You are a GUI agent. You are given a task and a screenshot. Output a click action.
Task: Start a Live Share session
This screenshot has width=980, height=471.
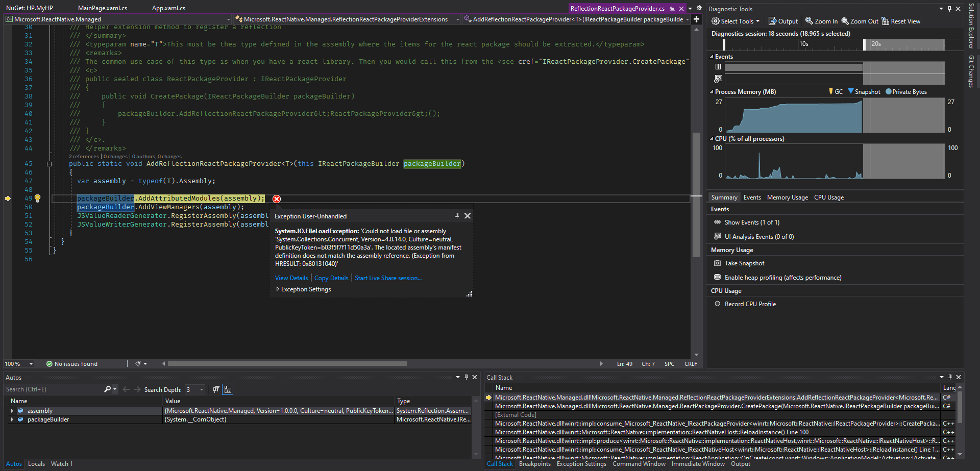click(x=388, y=278)
